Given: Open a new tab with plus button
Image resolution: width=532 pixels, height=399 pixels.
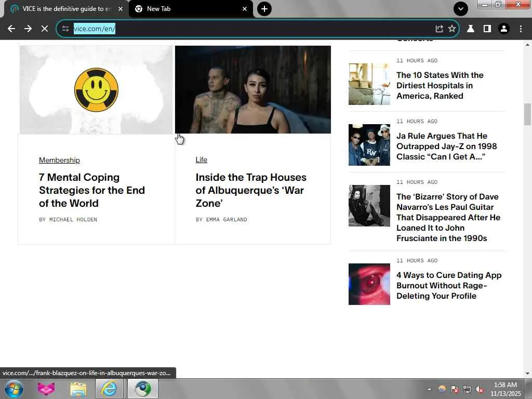Looking at the screenshot, I should (x=264, y=9).
